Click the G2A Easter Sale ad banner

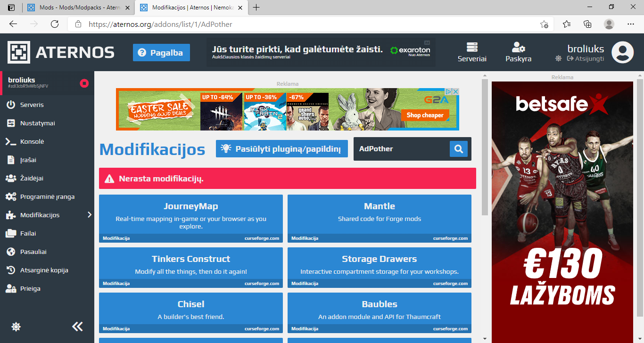click(x=288, y=109)
